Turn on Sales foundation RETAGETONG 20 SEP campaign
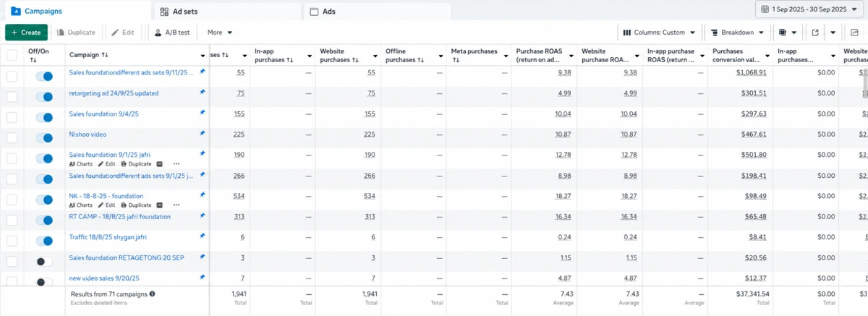Viewport: 868px width, 316px height. pos(44,261)
